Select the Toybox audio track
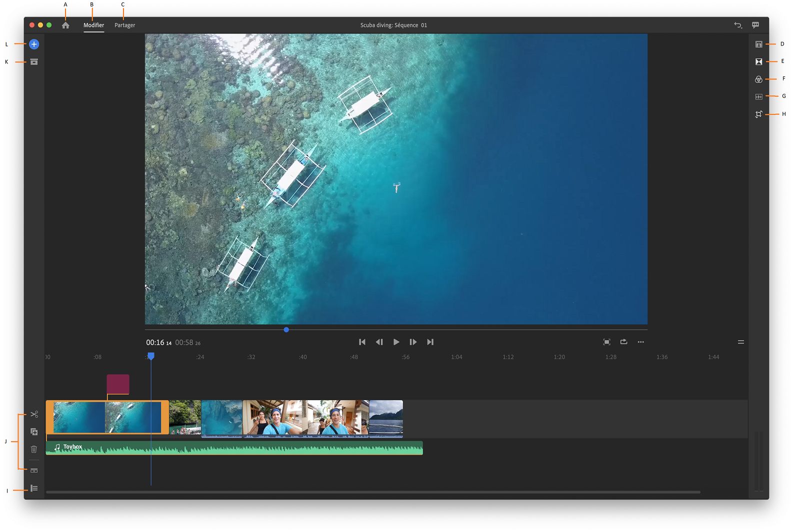The image size is (793, 532). pos(234,448)
